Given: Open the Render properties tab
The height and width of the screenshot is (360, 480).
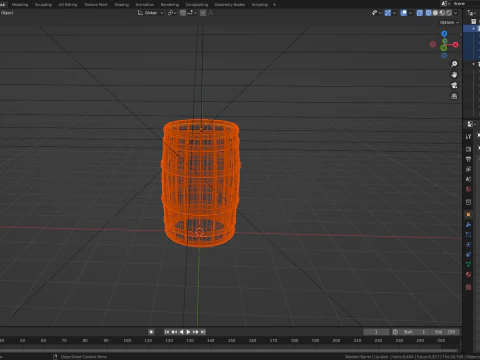Looking at the screenshot, I should pyautogui.click(x=468, y=149).
